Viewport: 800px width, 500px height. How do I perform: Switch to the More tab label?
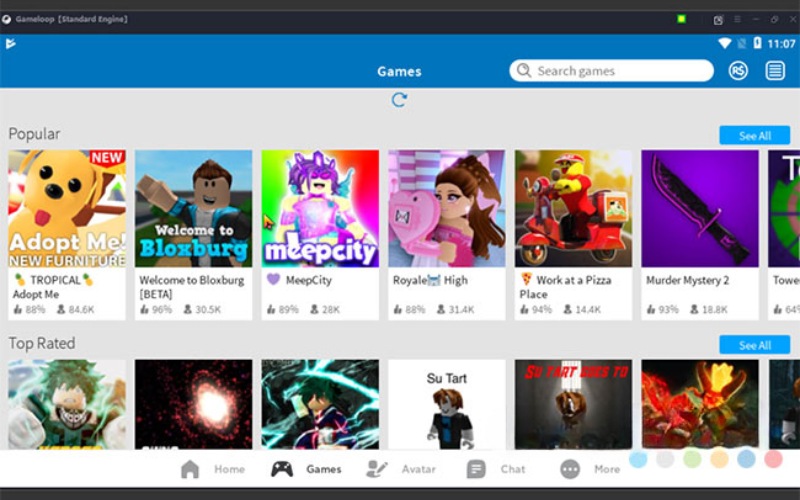607,469
